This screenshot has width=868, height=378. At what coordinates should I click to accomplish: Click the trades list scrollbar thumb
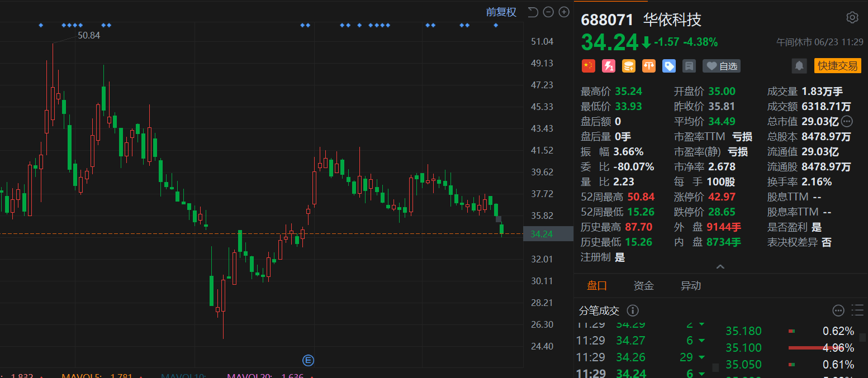click(715, 368)
